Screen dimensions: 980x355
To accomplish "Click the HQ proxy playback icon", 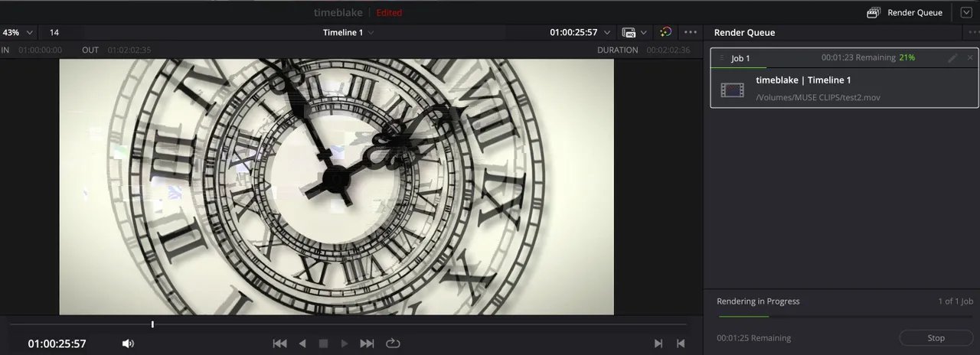I will [629, 32].
